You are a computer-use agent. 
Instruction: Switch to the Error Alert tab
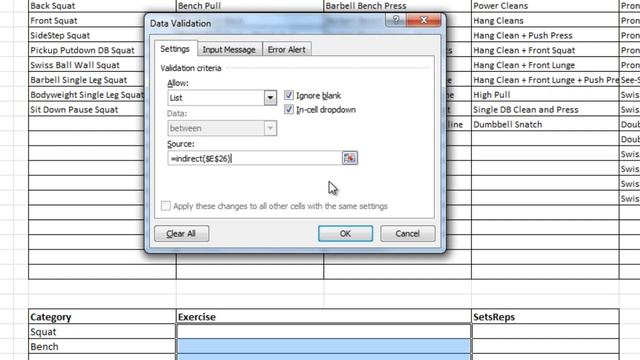[x=287, y=49]
